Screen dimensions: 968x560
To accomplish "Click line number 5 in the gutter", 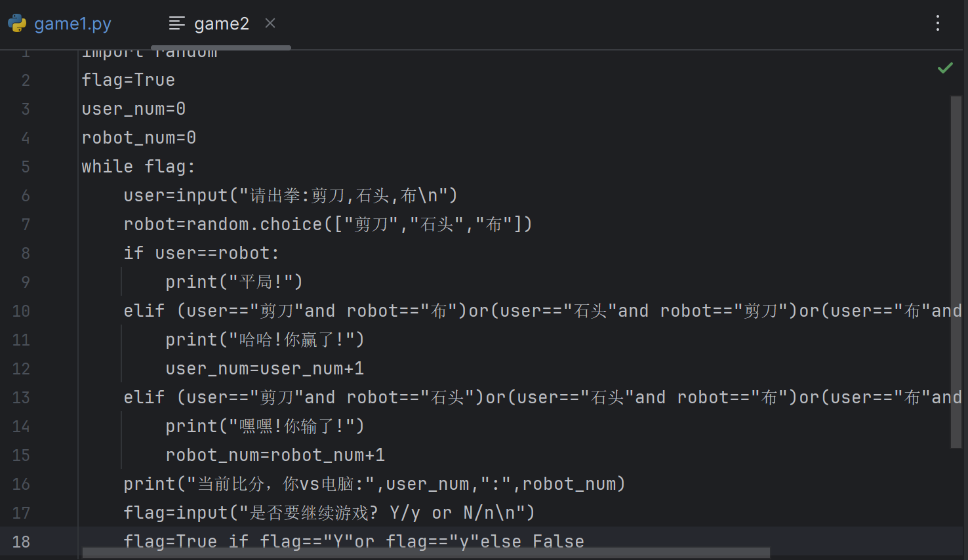I will [26, 167].
